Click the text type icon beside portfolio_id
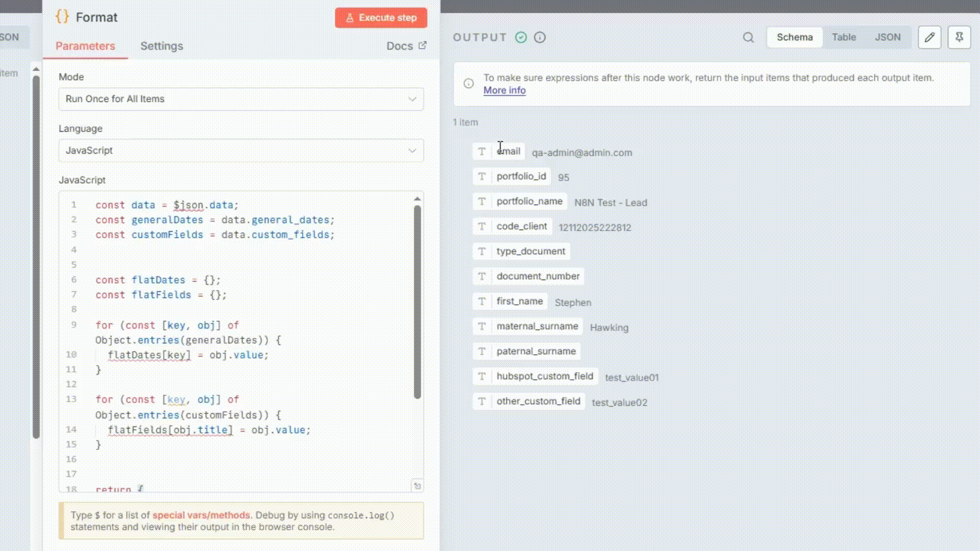 [481, 177]
